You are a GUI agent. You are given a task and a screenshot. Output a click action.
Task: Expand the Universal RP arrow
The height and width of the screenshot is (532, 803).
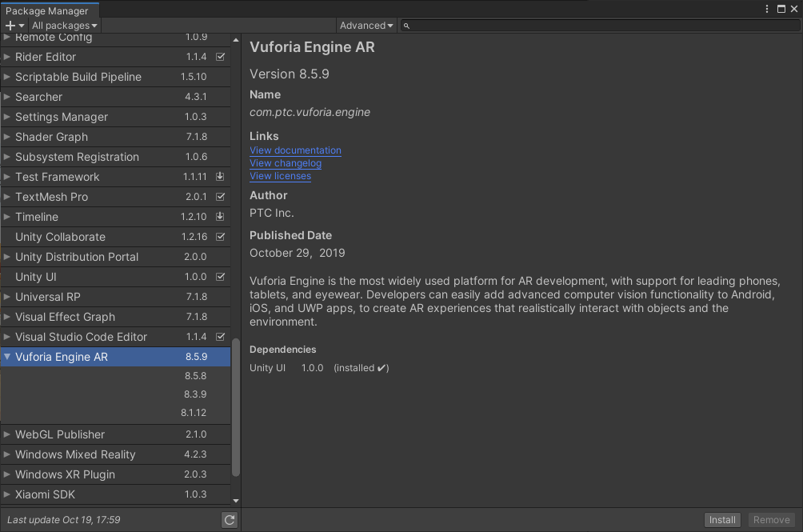[x=6, y=297]
